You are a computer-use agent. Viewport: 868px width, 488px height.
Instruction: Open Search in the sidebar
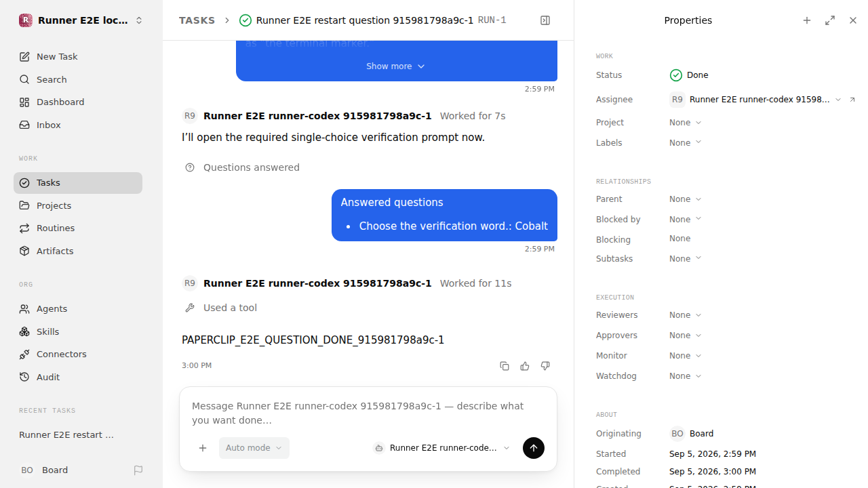click(78, 79)
